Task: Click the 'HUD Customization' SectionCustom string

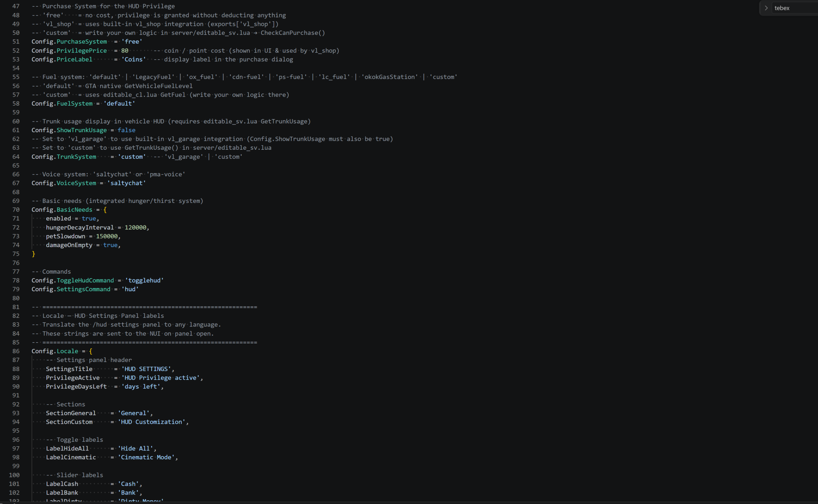Action: coord(152,422)
